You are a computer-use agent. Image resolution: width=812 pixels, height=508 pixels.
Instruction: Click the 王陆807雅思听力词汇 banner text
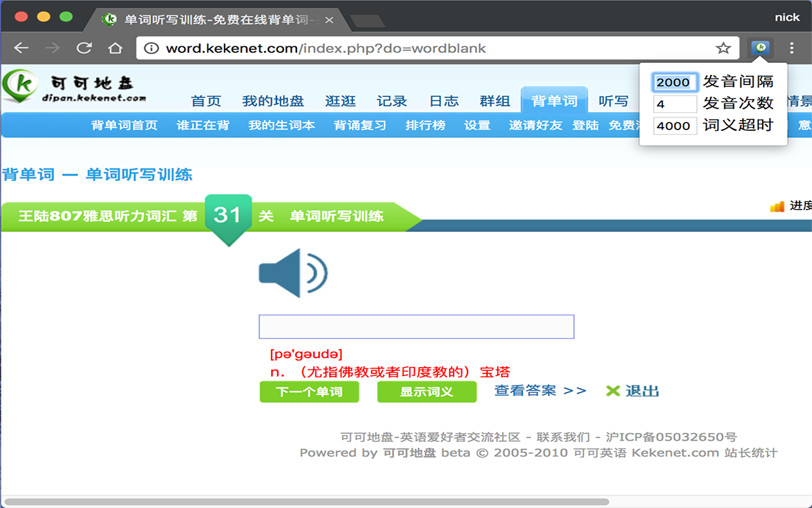pos(97,216)
